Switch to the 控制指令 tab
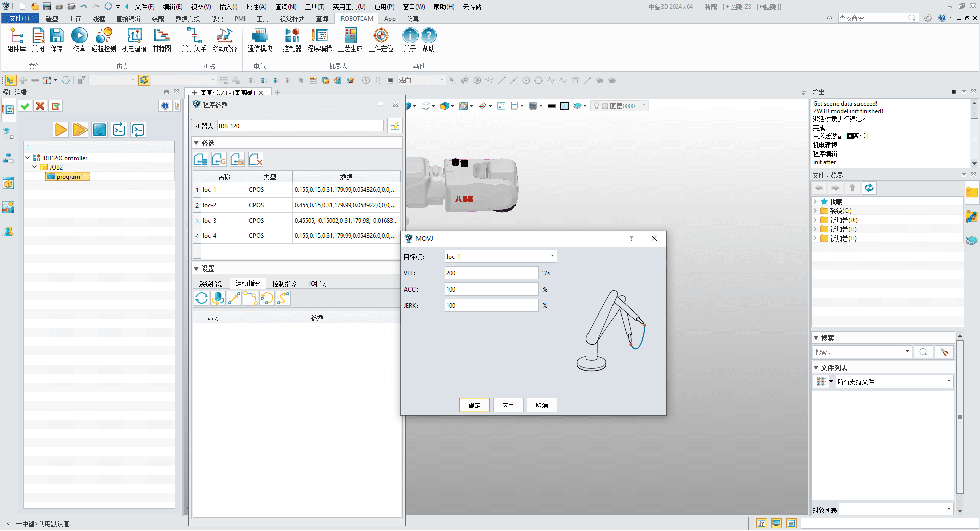 point(284,284)
